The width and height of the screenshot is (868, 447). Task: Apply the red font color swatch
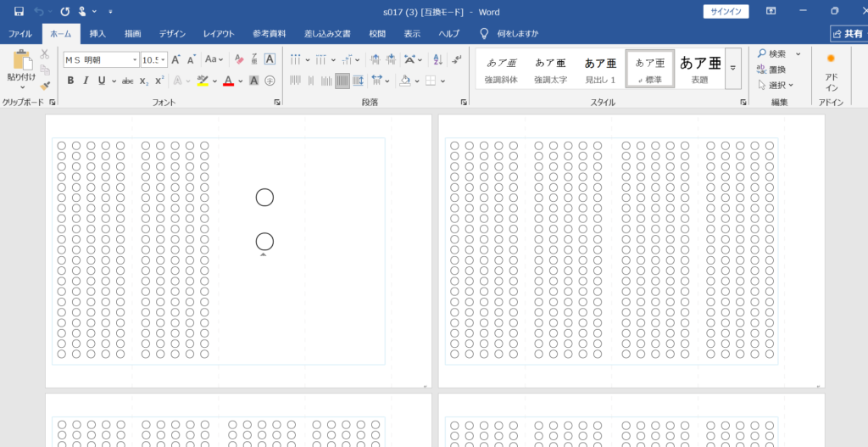coord(227,81)
